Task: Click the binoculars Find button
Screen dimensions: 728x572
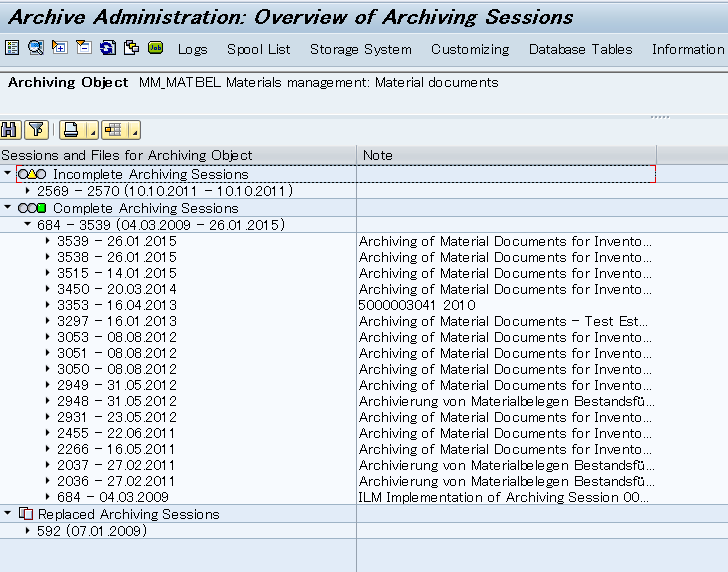Action: (11, 130)
